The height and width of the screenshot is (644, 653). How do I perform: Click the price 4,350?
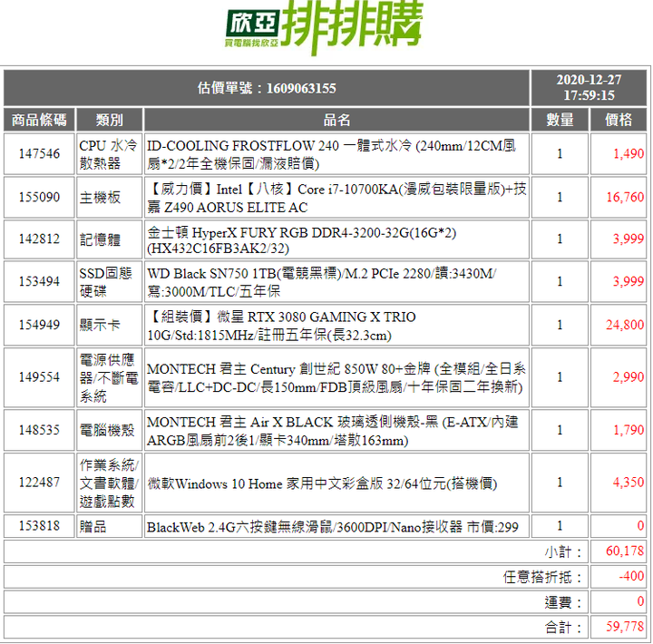coord(628,483)
